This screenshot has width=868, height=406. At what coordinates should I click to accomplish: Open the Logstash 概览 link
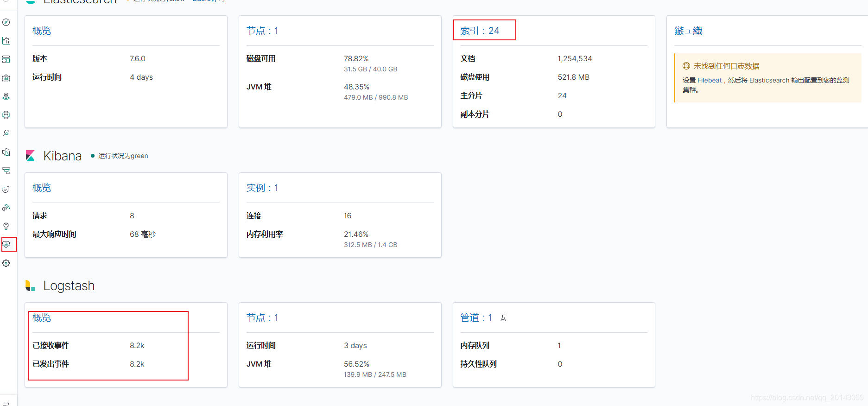click(42, 317)
